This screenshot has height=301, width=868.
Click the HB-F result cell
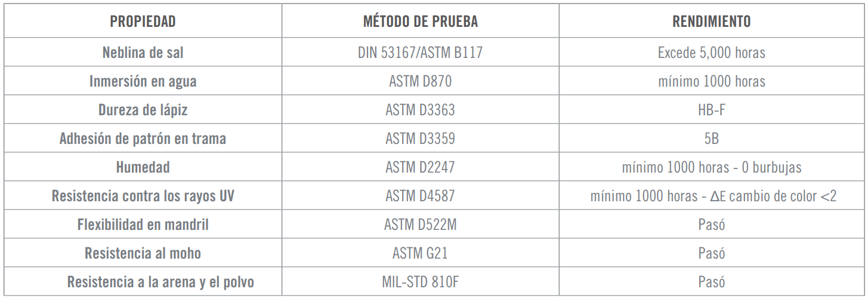711,110
